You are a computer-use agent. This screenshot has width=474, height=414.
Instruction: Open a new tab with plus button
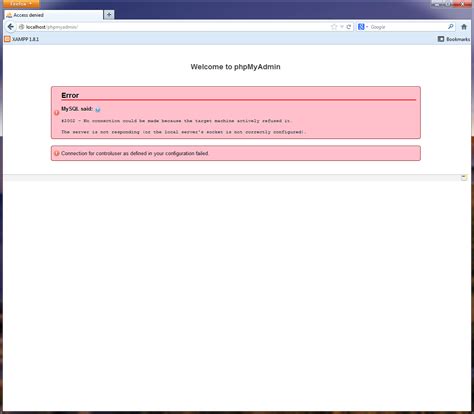(109, 15)
